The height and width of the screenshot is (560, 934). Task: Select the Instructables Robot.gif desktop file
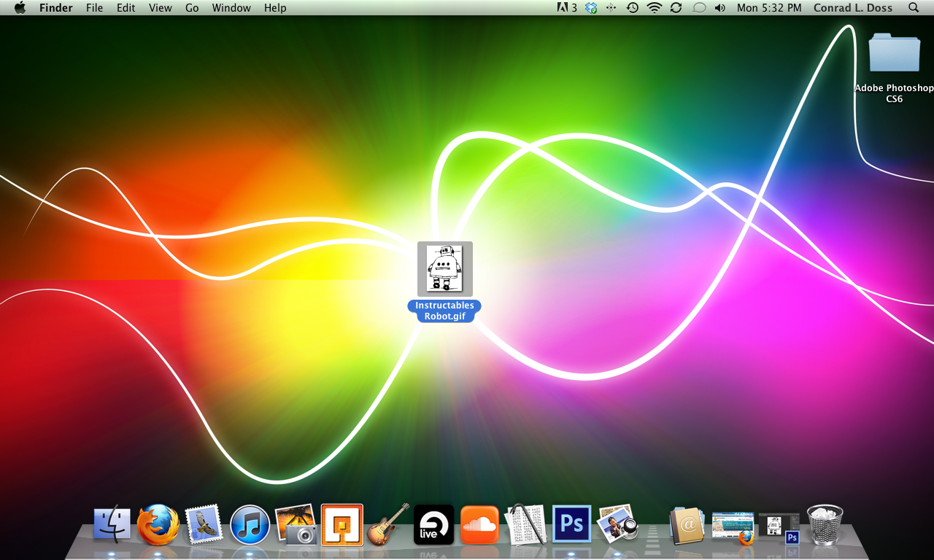point(445,268)
